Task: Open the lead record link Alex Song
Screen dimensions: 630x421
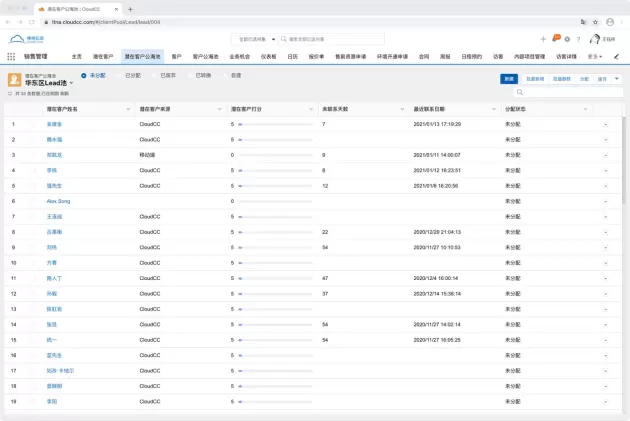Action: coord(59,201)
